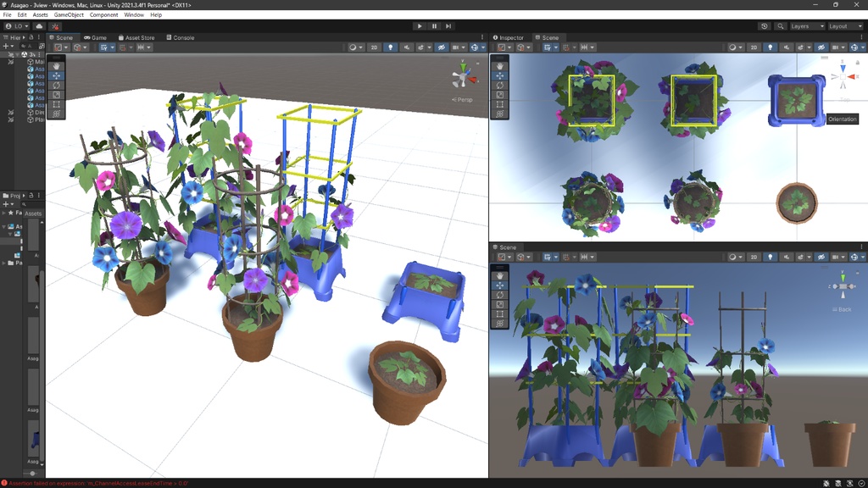Open Unity cloud services
The image size is (868, 488).
coord(39,26)
